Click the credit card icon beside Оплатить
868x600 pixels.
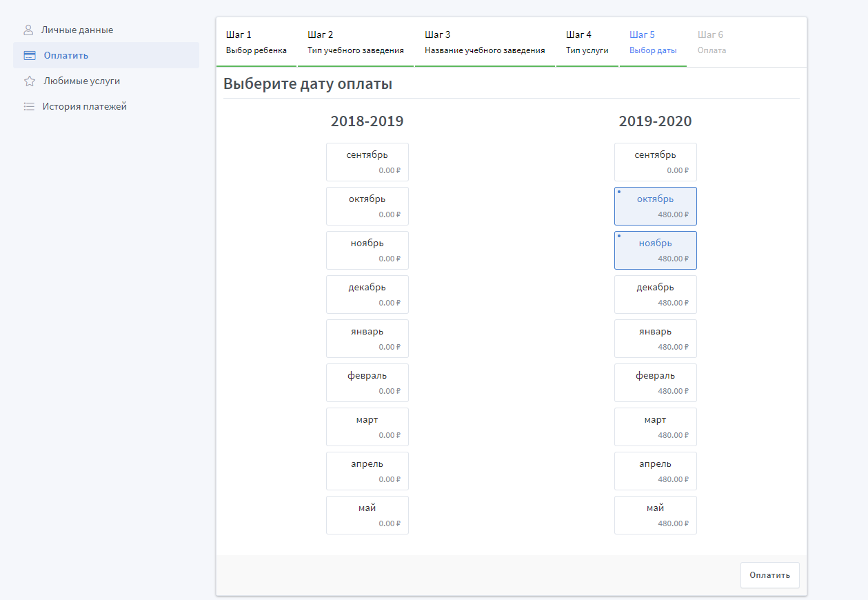[29, 55]
